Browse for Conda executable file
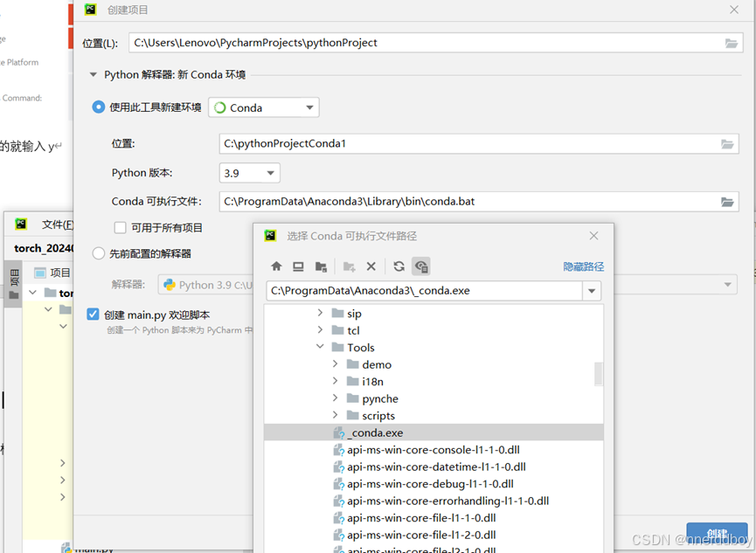 point(727,202)
